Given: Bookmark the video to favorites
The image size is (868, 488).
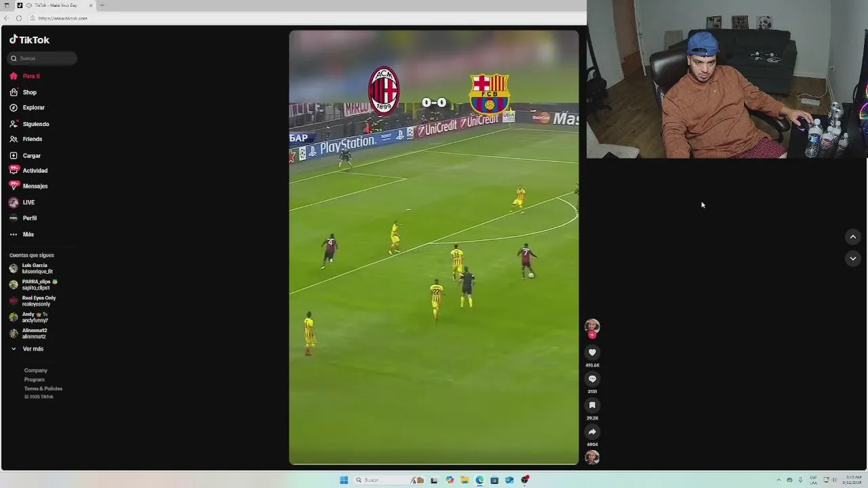Looking at the screenshot, I should [592, 405].
